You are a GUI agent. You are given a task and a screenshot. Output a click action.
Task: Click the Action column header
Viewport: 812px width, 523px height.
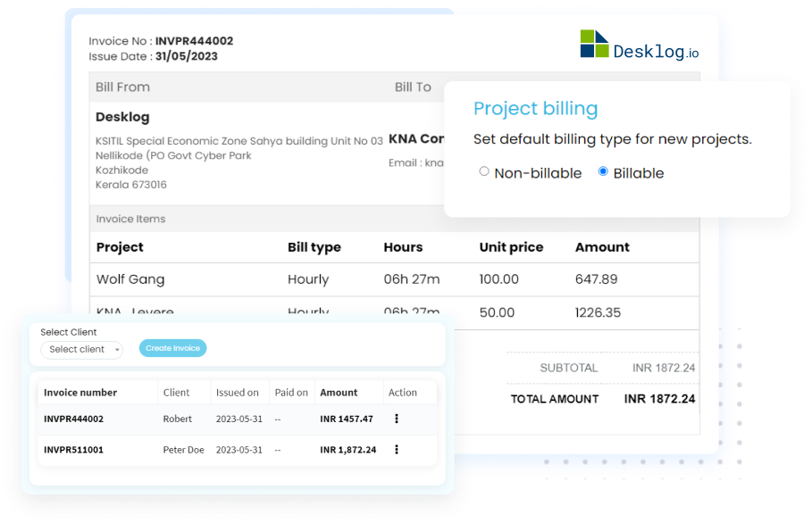pos(402,393)
